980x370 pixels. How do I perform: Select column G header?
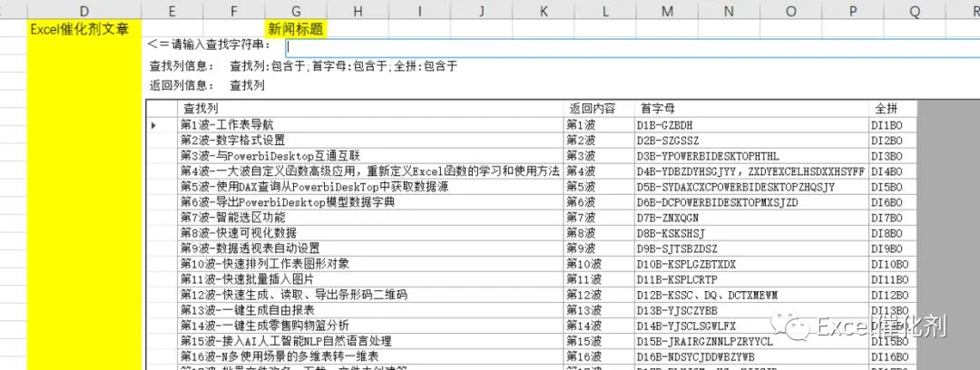click(296, 9)
